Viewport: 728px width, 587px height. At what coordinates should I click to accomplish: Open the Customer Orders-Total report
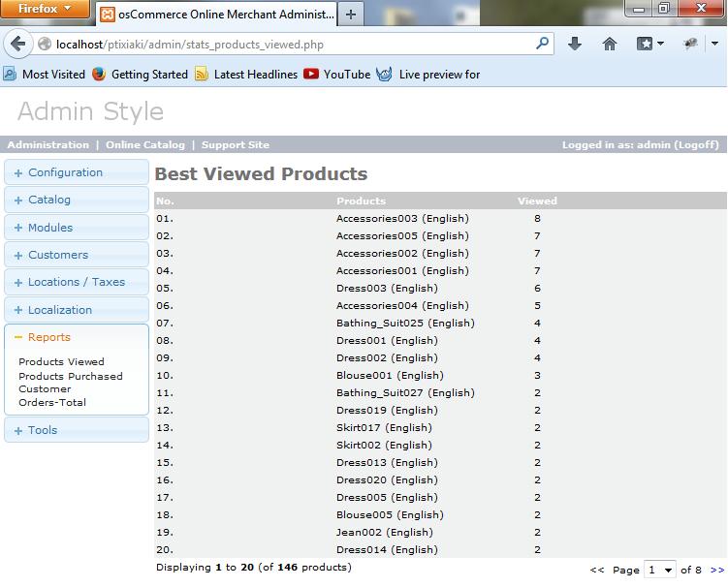52,395
